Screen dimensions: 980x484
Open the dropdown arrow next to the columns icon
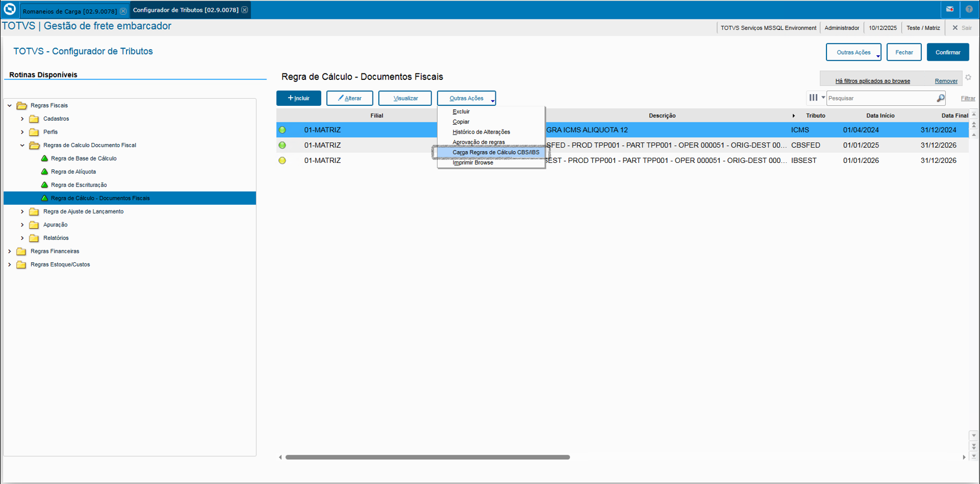pos(823,98)
